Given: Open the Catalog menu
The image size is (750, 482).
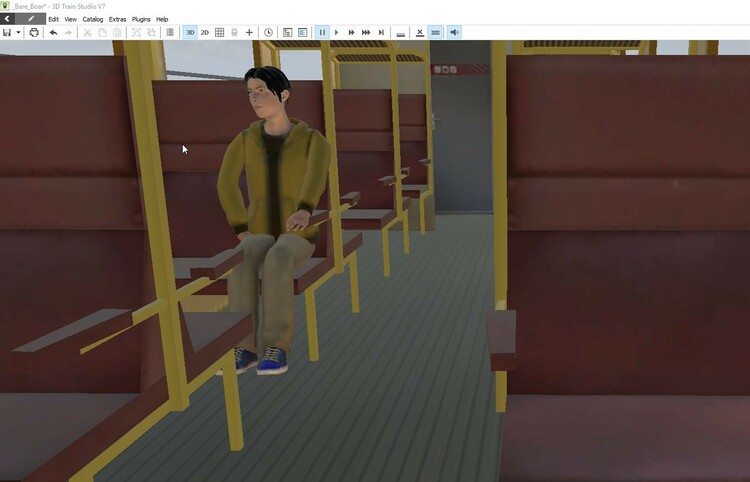Looking at the screenshot, I should coord(92,19).
